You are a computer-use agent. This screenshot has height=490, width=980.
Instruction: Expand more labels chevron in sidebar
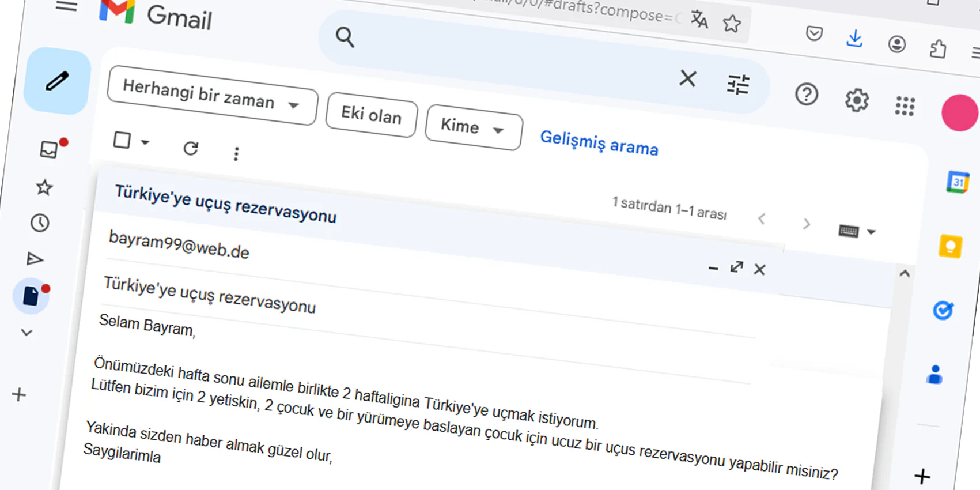[27, 332]
